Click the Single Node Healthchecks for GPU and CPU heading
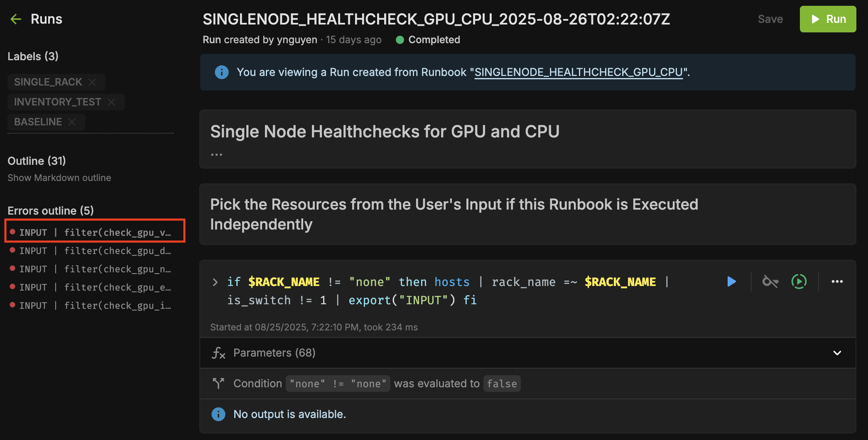Screen dimensions: 868x440 [x=385, y=132]
